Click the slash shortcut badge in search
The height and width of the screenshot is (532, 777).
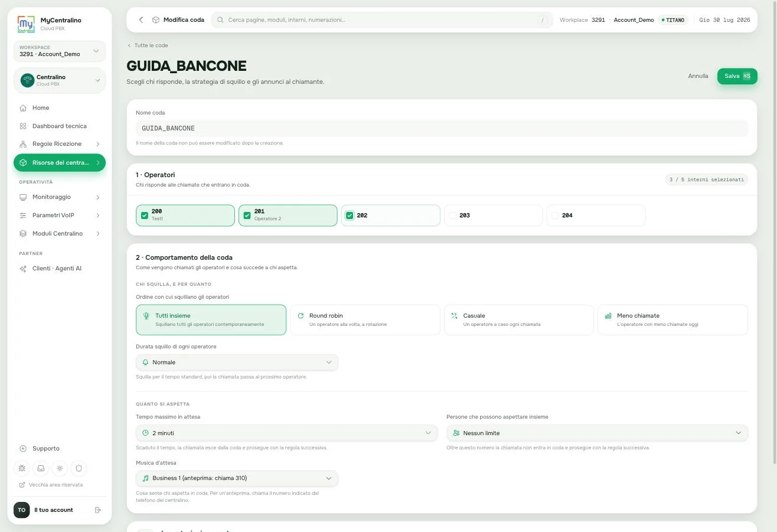pyautogui.click(x=542, y=20)
